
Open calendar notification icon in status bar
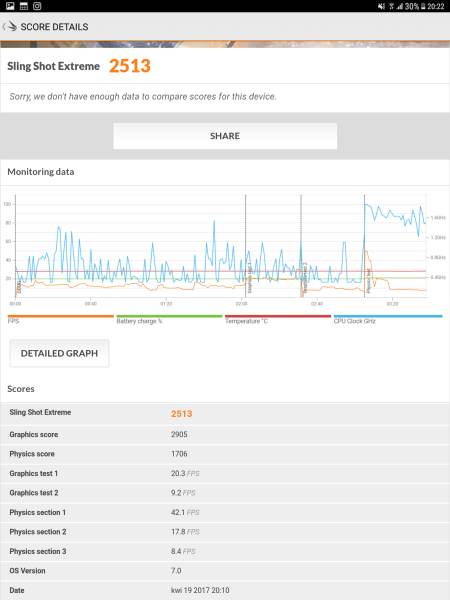coord(24,6)
